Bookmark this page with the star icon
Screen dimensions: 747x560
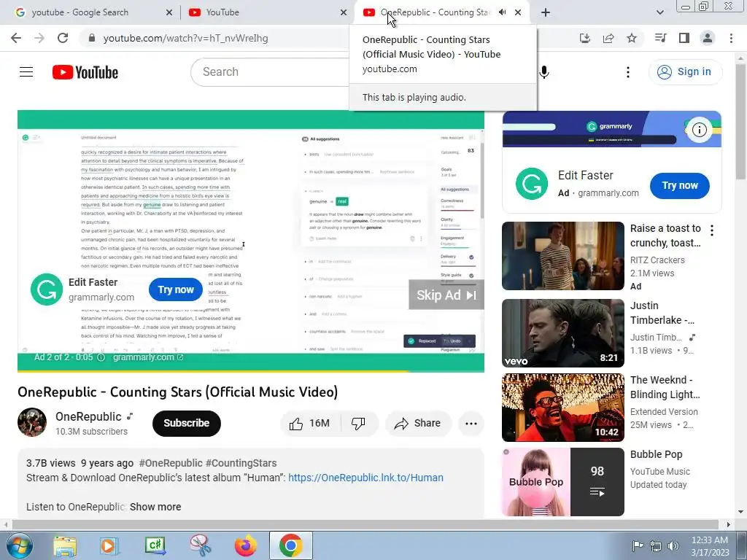coord(632,38)
